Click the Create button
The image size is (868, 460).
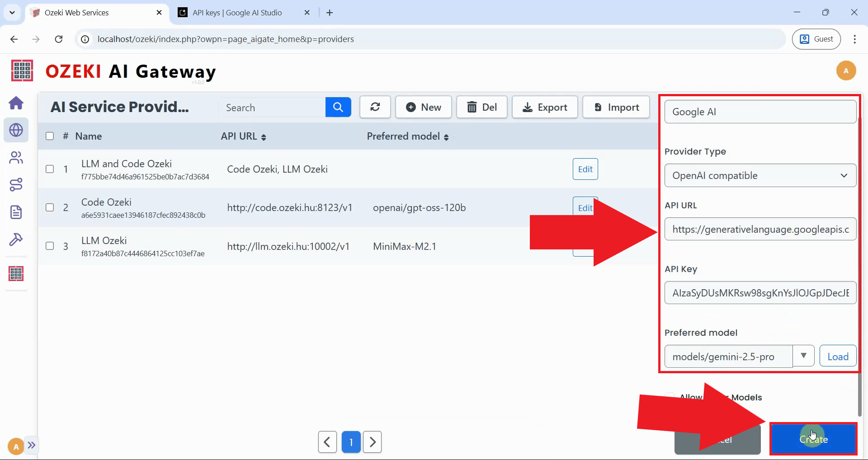[x=812, y=438]
